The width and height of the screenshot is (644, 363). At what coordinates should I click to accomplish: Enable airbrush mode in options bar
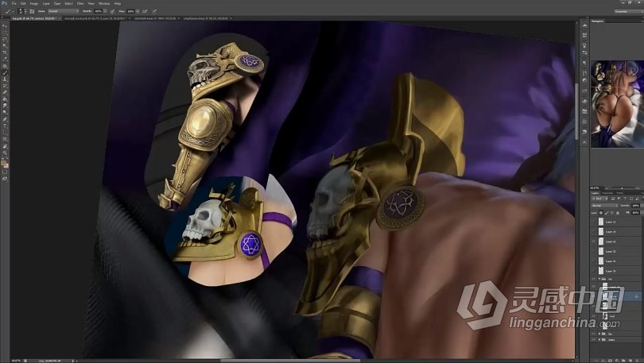point(145,11)
